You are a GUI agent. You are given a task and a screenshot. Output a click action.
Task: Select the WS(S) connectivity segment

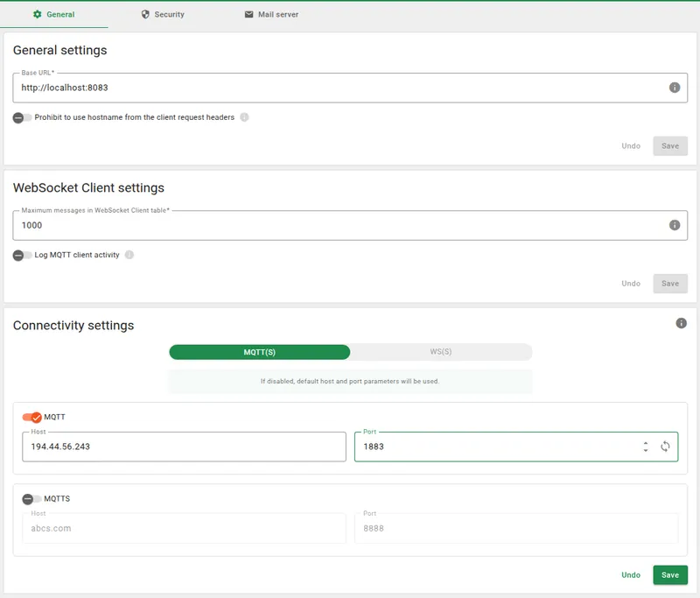[441, 351]
